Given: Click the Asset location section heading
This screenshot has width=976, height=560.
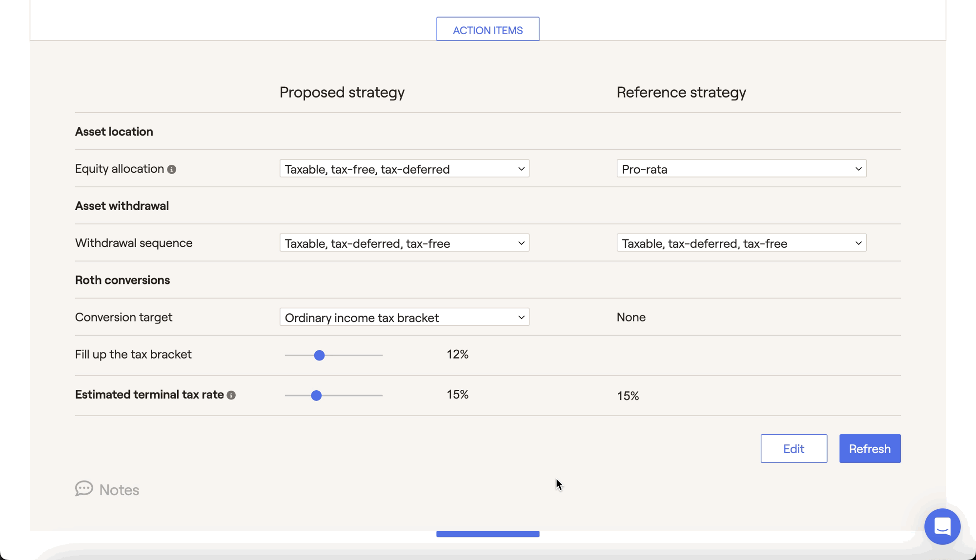Looking at the screenshot, I should point(114,132).
